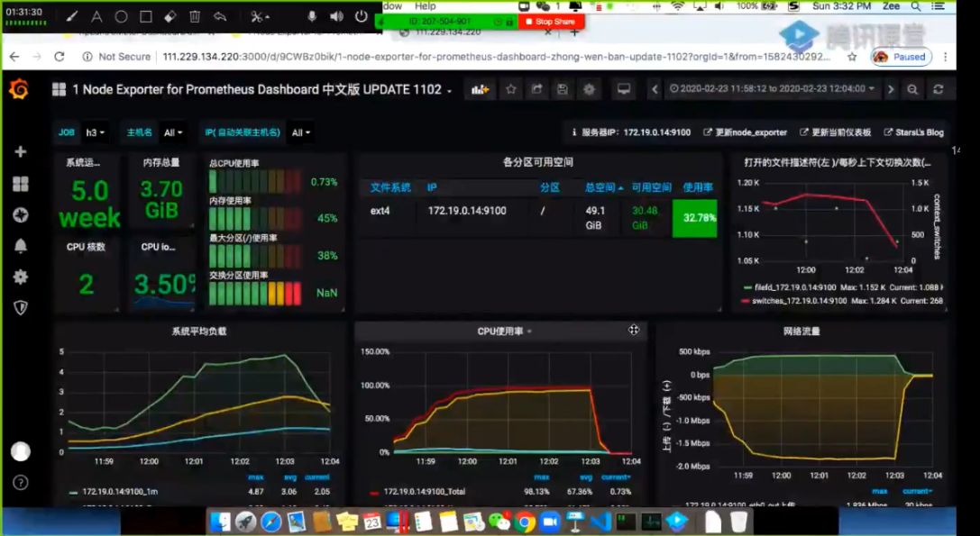The height and width of the screenshot is (536, 980).
Task: Open the time range picker
Action: point(772,88)
